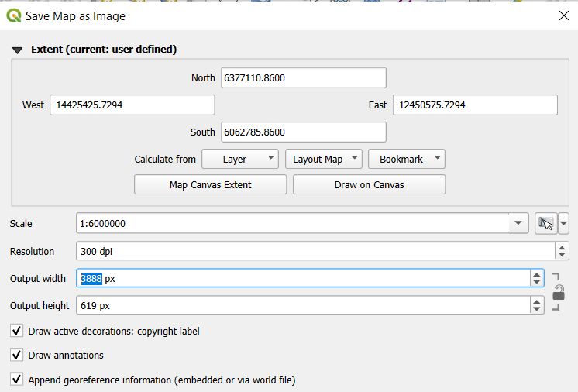Click the set scale from map canvas icon
Screen dimensions: 578x392
pos(545,223)
